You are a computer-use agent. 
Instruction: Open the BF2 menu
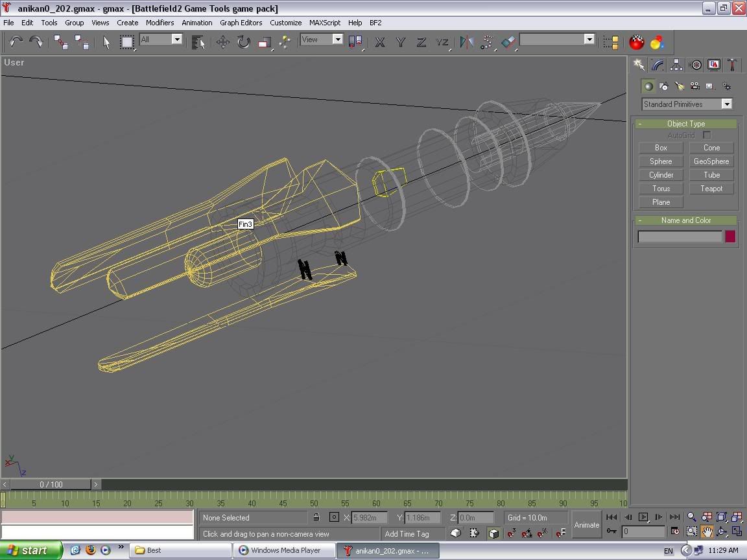click(x=375, y=23)
